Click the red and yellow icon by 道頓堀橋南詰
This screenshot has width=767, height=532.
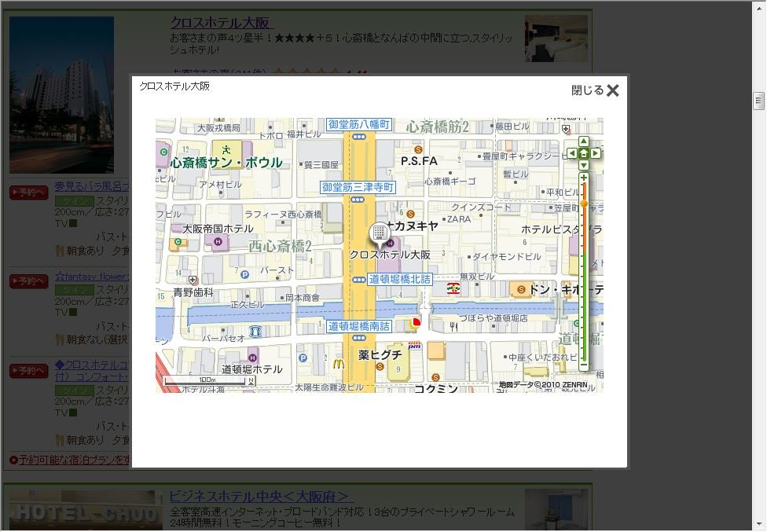pyautogui.click(x=415, y=323)
